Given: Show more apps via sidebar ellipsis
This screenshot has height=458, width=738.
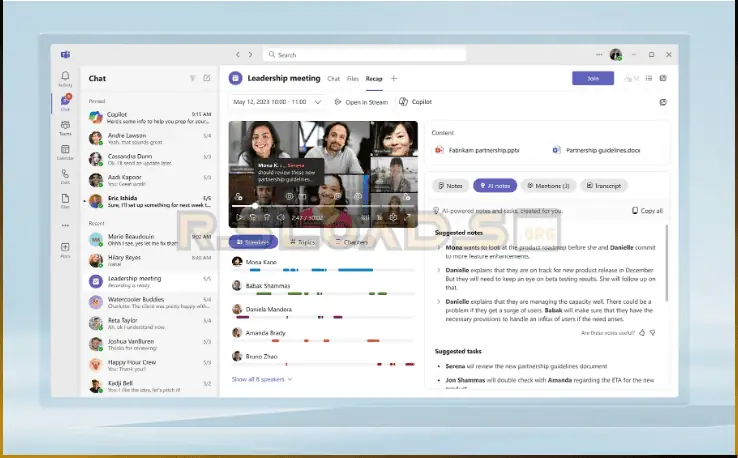Looking at the screenshot, I should [x=65, y=225].
